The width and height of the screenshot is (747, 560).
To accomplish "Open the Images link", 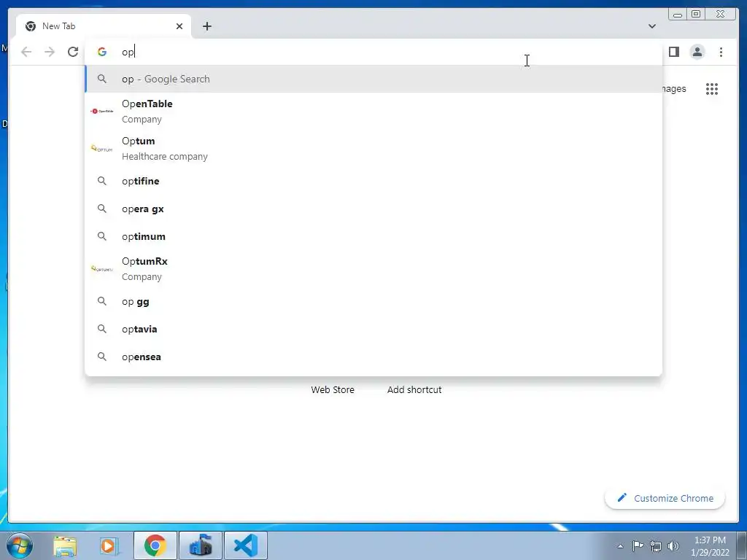I will 673,89.
